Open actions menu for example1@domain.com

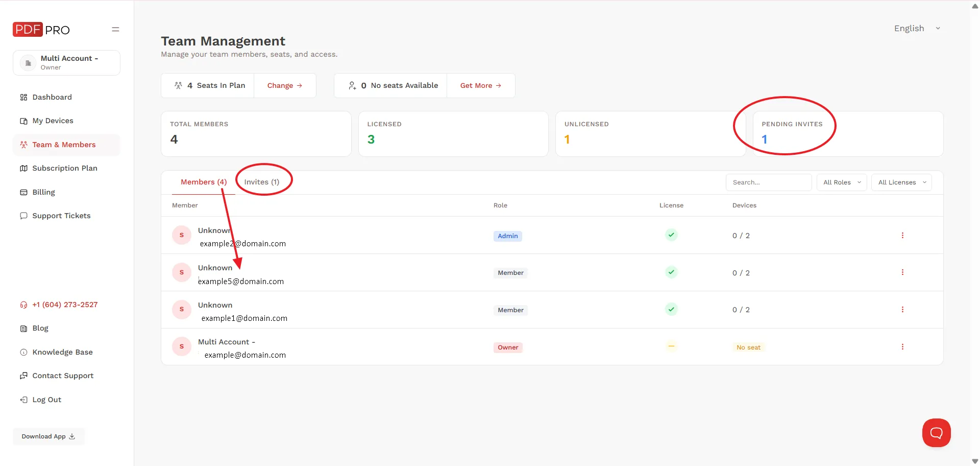point(902,310)
